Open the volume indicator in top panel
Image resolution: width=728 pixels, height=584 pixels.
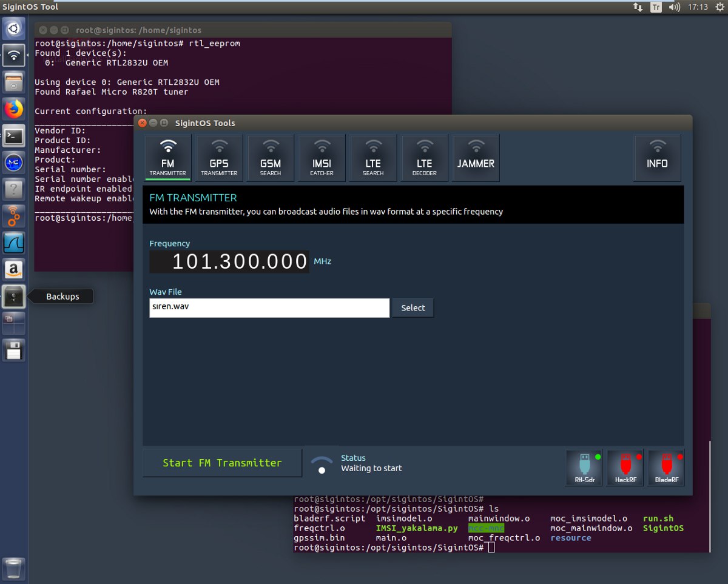674,7
